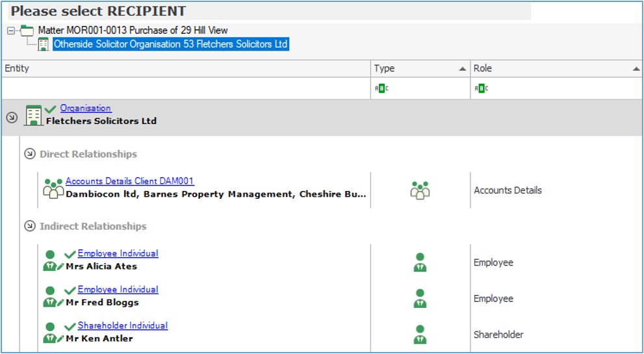Screen dimensions: 644x354
Task: Click the green checkmark next to Organisation
Action: 51,109
